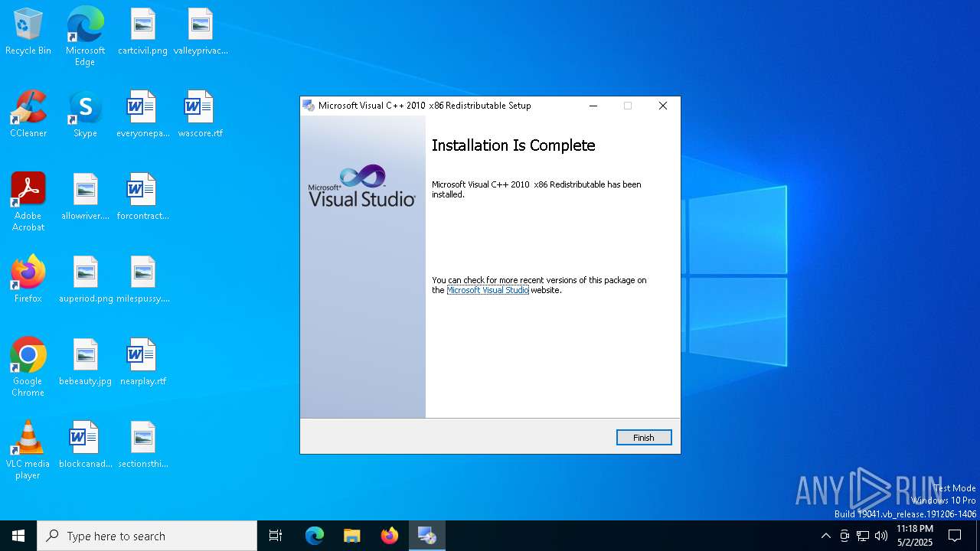Viewport: 980px width, 551px height.
Task: Select the valleyprivac... image file on the desktop
Action: click(x=201, y=32)
